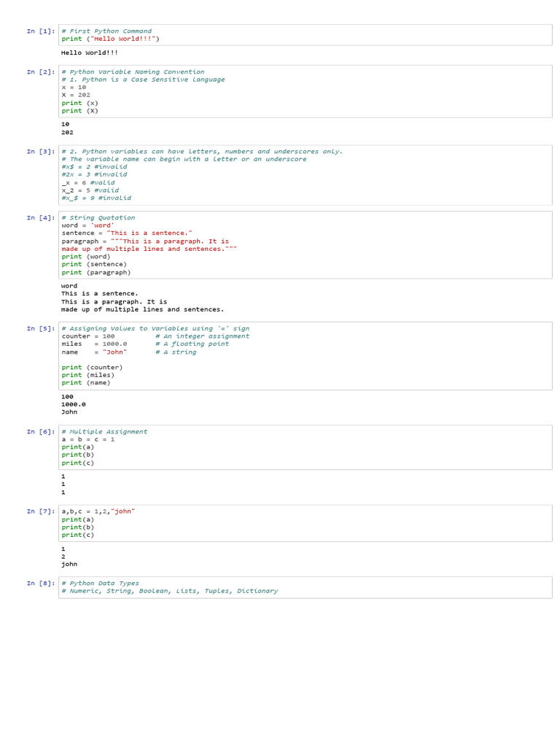560x747 pixels.
Task: Click the '_x = 6 #valid' line
Action: pos(88,182)
